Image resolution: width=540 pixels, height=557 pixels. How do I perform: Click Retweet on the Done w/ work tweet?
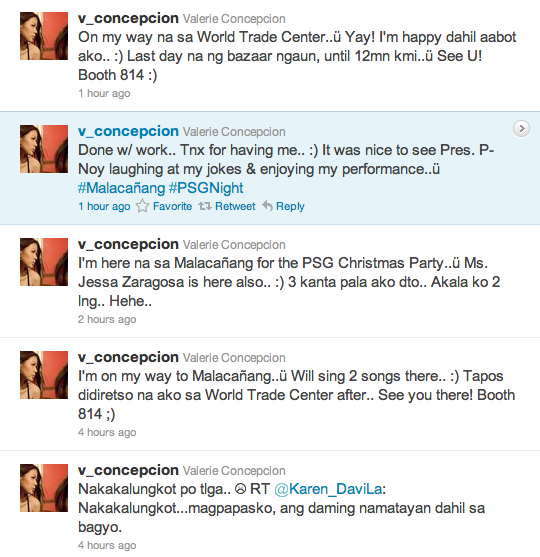(x=235, y=206)
